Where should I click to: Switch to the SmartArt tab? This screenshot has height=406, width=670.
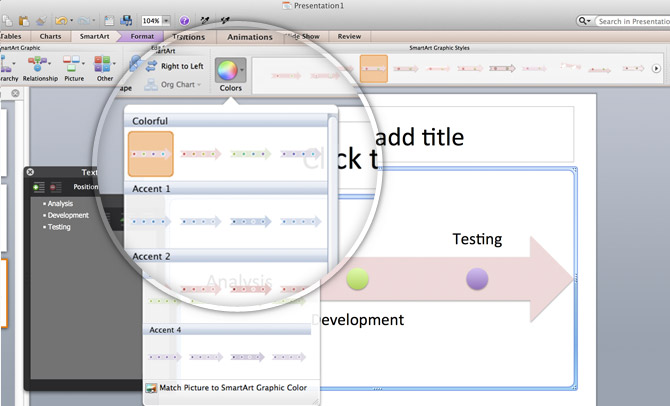[94, 36]
